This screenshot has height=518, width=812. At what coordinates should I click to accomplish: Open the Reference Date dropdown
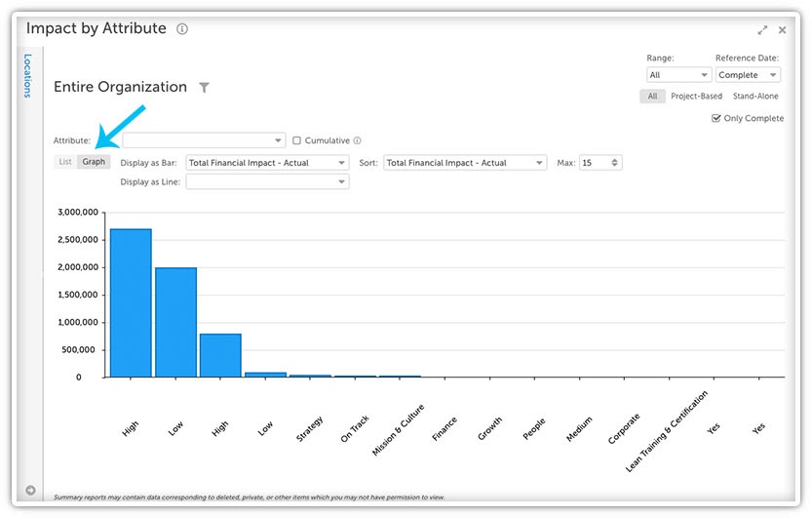(x=748, y=74)
